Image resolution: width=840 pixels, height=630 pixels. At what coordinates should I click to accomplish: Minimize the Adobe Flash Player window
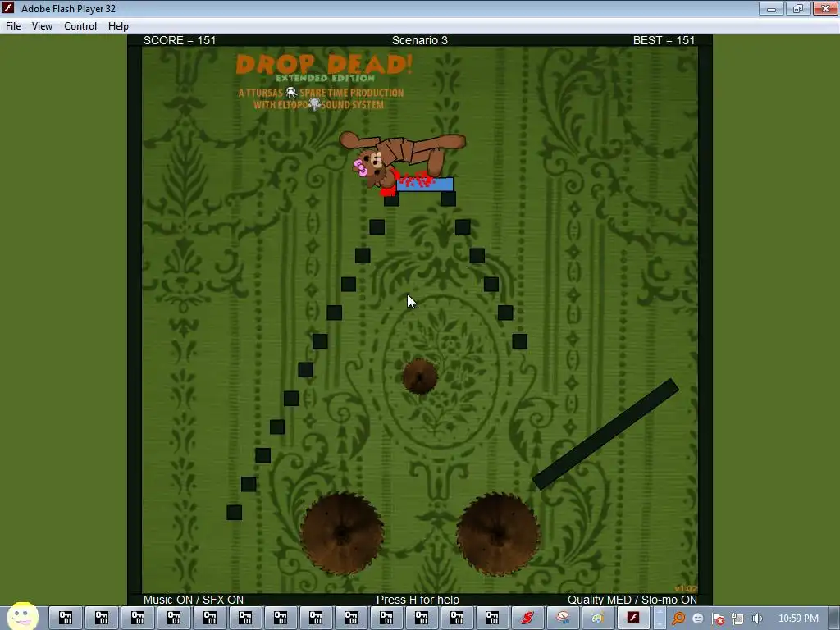click(772, 8)
